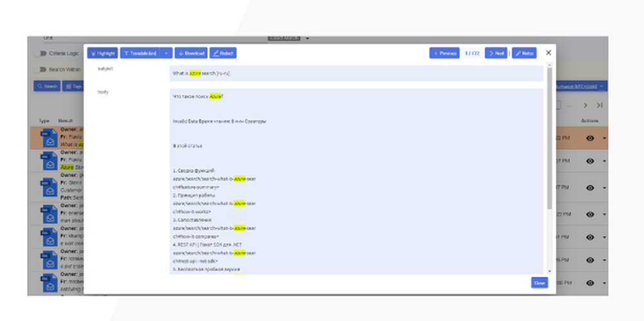
Task: Open actions dropdown in the 'Customer' row
Action: pyautogui.click(x=604, y=188)
